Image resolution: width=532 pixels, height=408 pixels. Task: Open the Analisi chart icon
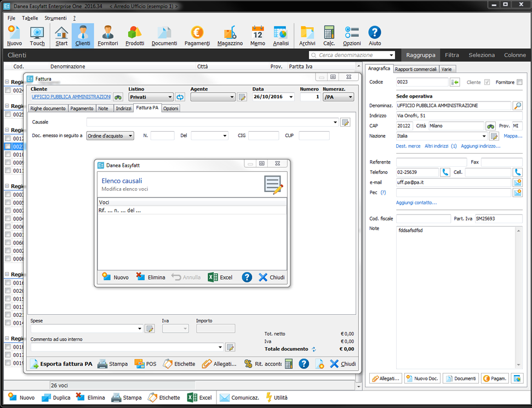(281, 36)
